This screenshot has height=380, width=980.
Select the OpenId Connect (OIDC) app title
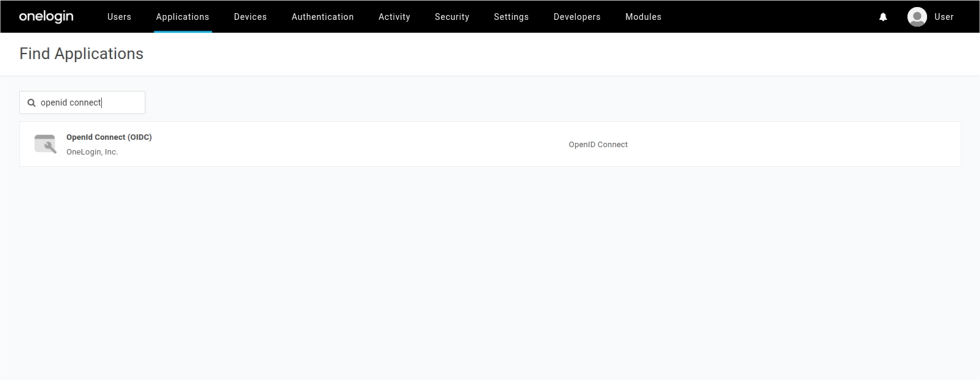(109, 137)
